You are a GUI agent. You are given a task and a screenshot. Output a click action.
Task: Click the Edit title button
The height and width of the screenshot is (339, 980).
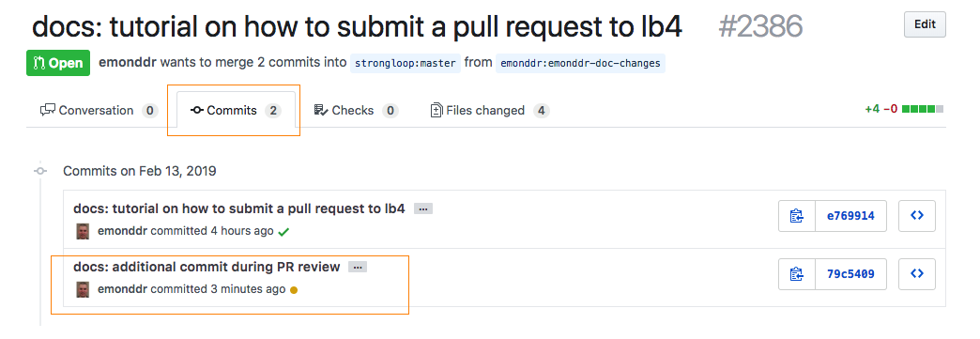click(x=925, y=25)
